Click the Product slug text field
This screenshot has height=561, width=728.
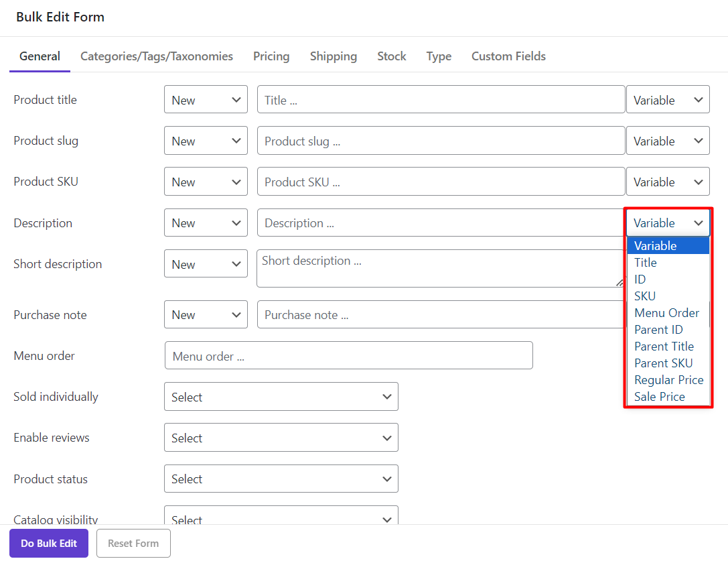tap(441, 140)
